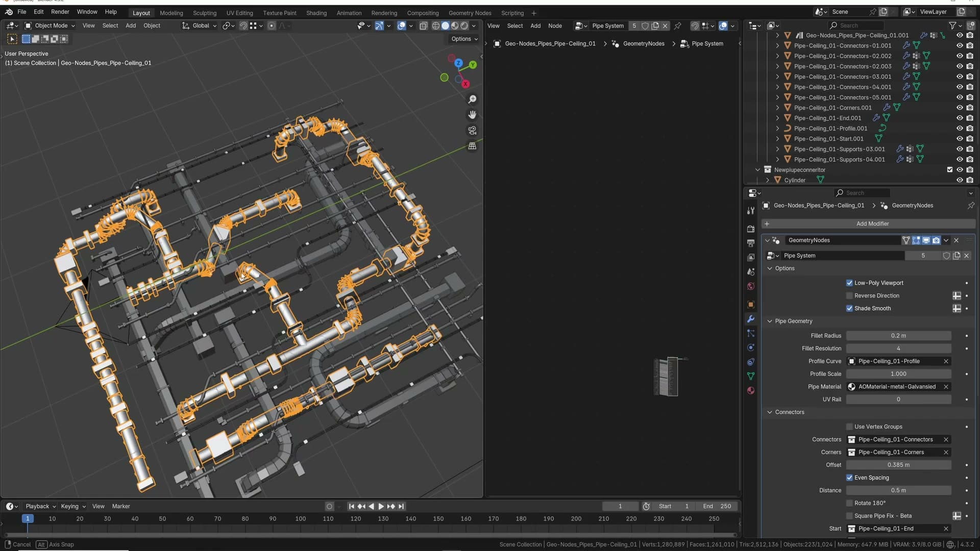Viewport: 980px width, 551px height.
Task: Click the Offset 0.385 m slider
Action: [x=898, y=465]
